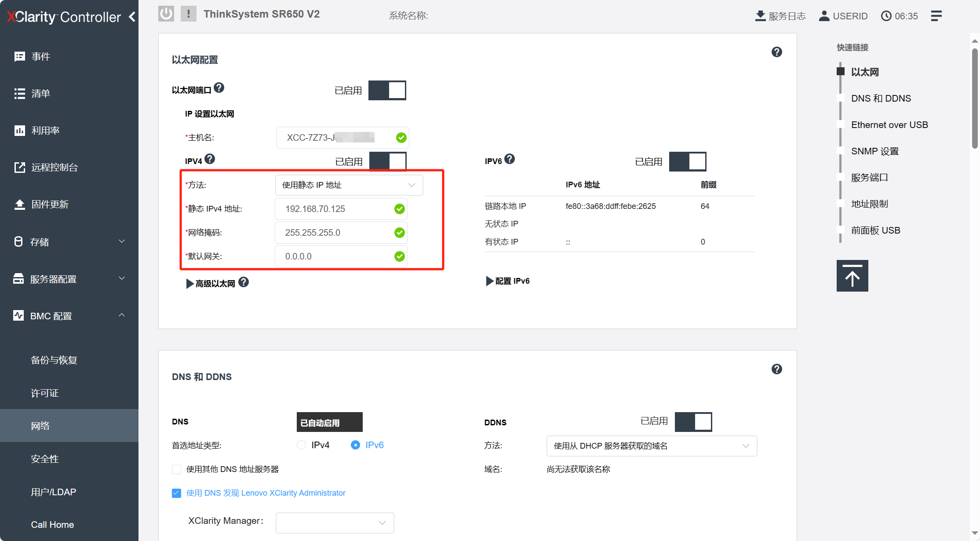Click the 已自动启用 DNS status button
The height and width of the screenshot is (541, 980).
tap(330, 422)
